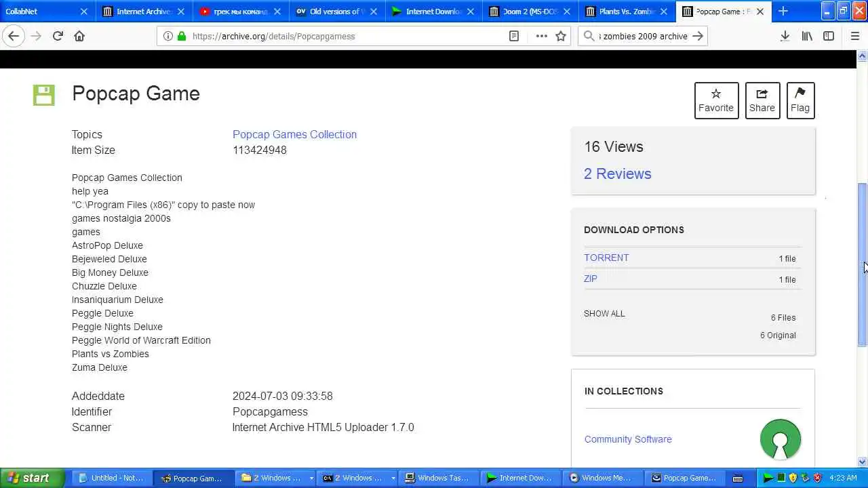The image size is (868, 488).
Task: Open the Firefox hamburger menu
Action: pyautogui.click(x=855, y=36)
